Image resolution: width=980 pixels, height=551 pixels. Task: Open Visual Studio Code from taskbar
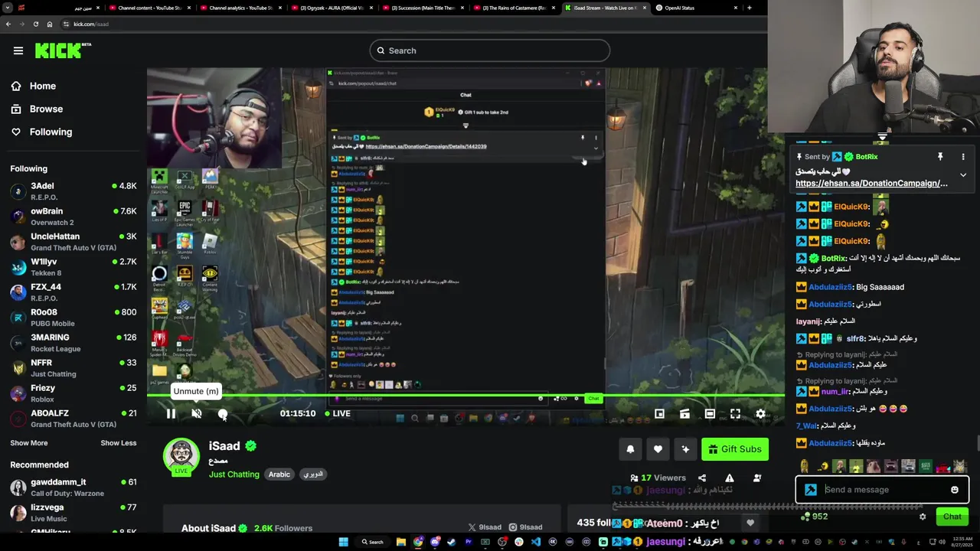(x=536, y=542)
